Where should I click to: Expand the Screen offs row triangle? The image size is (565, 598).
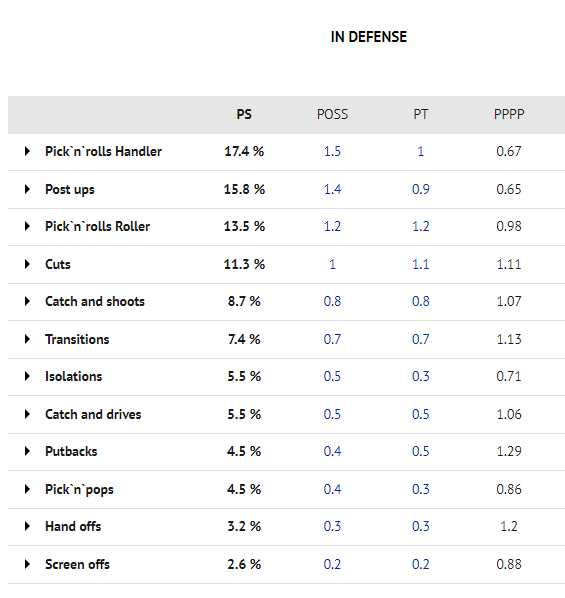(27, 564)
